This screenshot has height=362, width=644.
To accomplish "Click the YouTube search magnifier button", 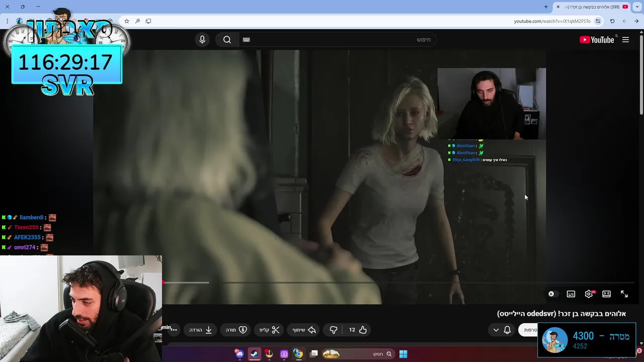I will (227, 40).
